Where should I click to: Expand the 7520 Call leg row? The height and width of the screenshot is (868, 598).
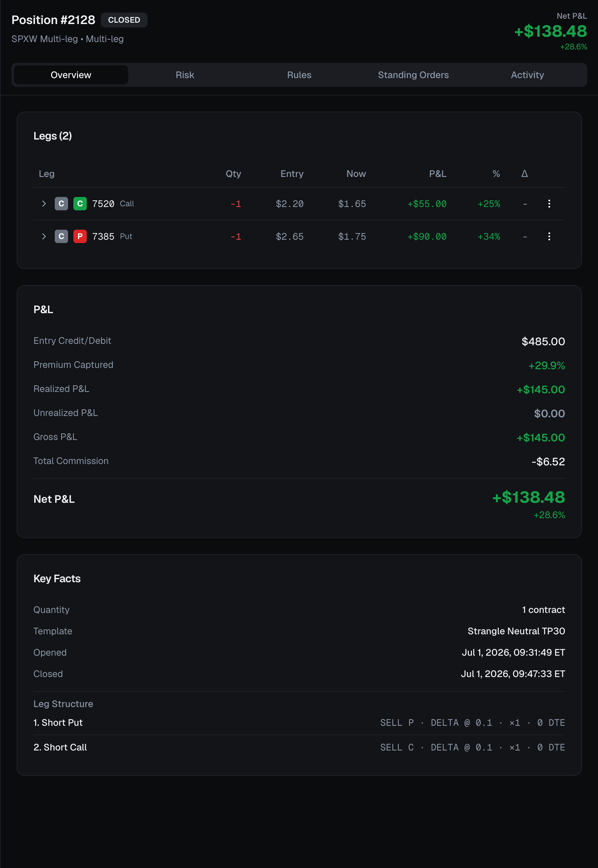(x=44, y=204)
